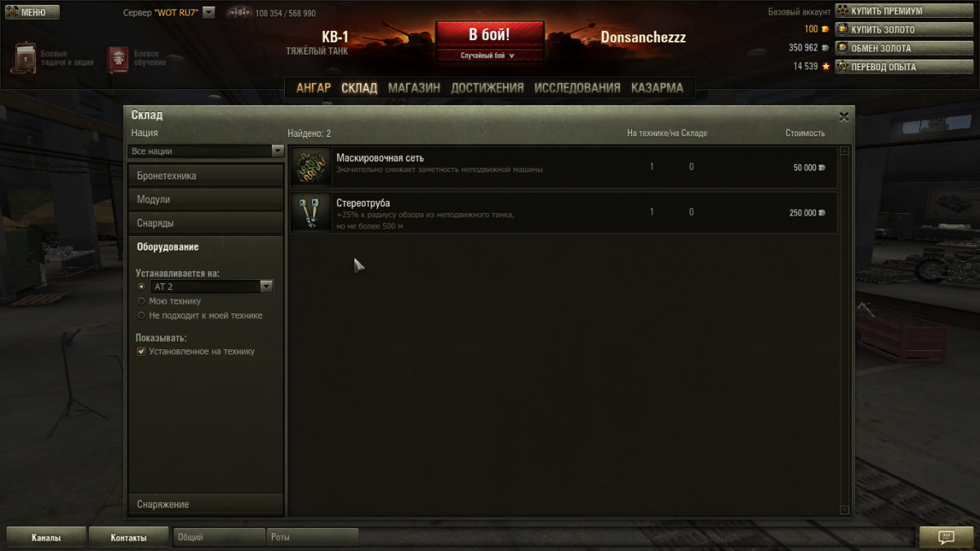This screenshot has height=551, width=980.
Task: Open the Боевое обучение battle training icon
Action: point(118,60)
